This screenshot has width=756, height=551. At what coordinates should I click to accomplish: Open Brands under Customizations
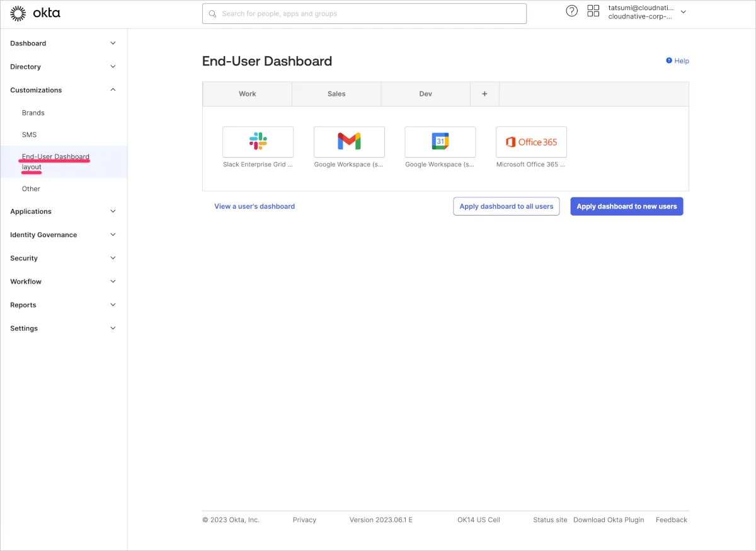[x=33, y=113]
